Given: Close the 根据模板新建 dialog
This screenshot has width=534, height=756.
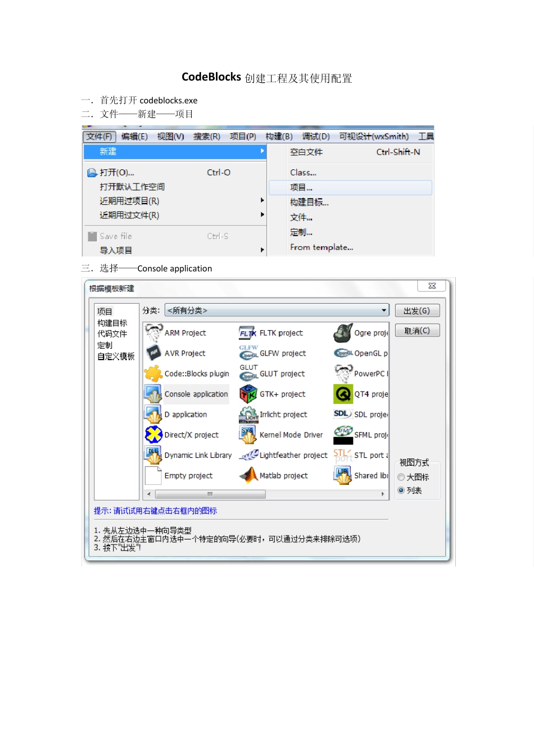Looking at the screenshot, I should pos(432,286).
